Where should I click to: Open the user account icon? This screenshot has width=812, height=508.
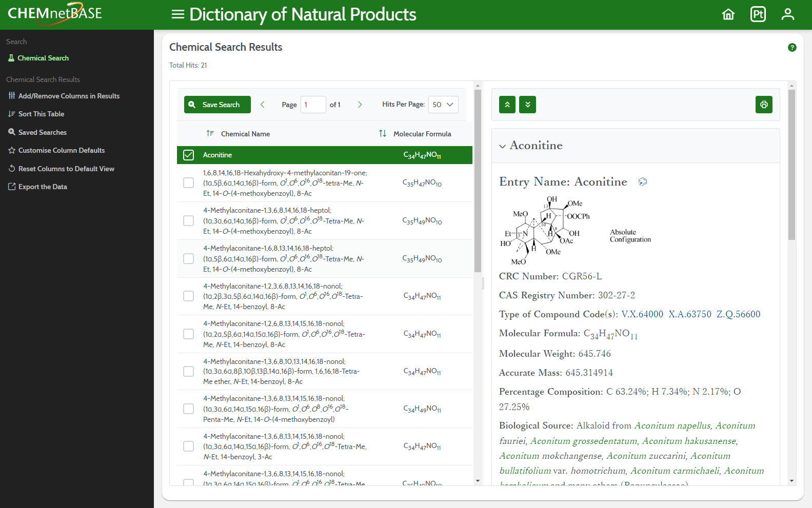click(x=788, y=14)
